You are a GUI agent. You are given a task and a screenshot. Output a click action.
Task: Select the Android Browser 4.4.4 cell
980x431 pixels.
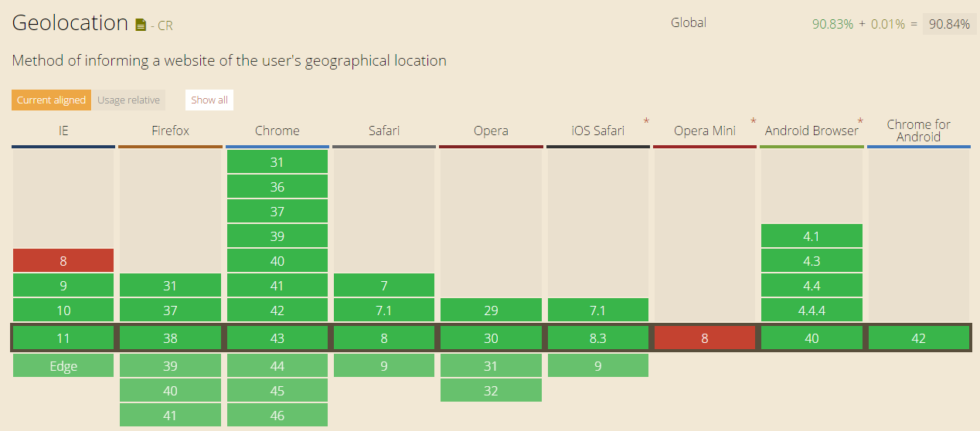[812, 311]
